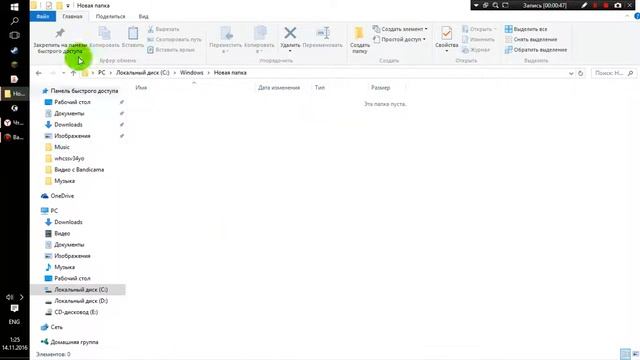
Task: Select Рабочий стол under Quick access
Action: (x=72, y=102)
